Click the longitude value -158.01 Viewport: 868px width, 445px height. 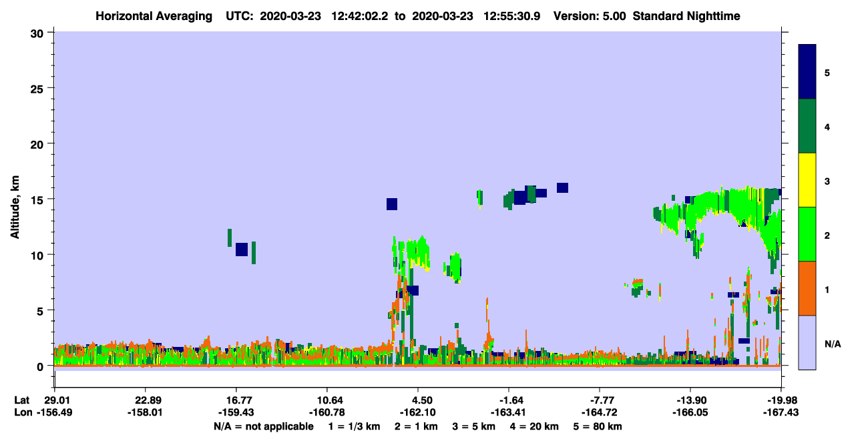pos(145,412)
